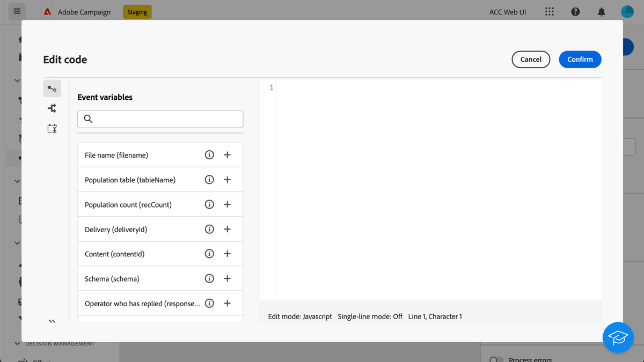This screenshot has height=362, width=644.
Task: Open the Help menu icon
Action: point(575,11)
